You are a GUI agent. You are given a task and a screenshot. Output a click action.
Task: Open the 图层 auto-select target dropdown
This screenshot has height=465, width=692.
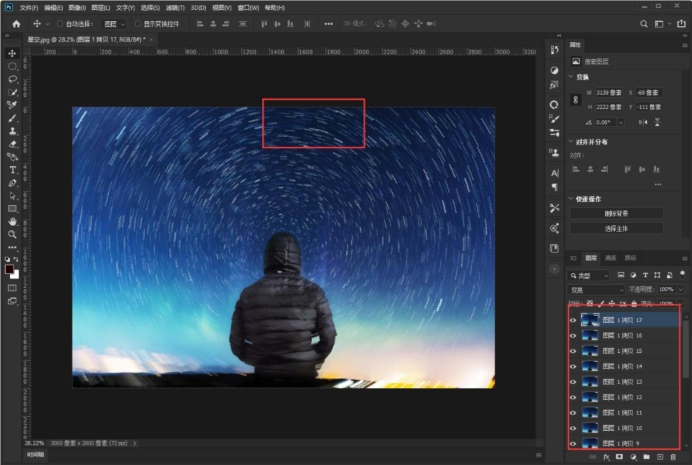point(114,24)
